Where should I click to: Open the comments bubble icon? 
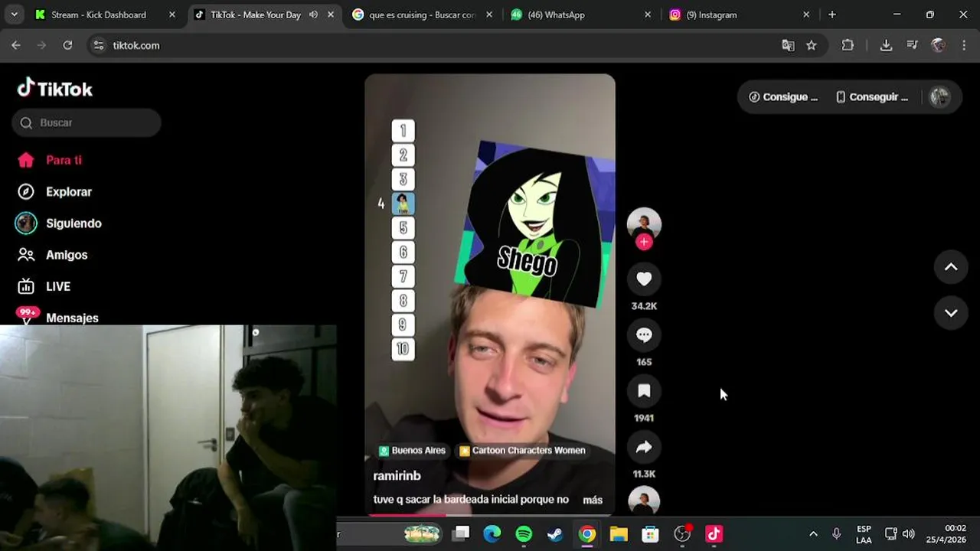[x=644, y=335]
